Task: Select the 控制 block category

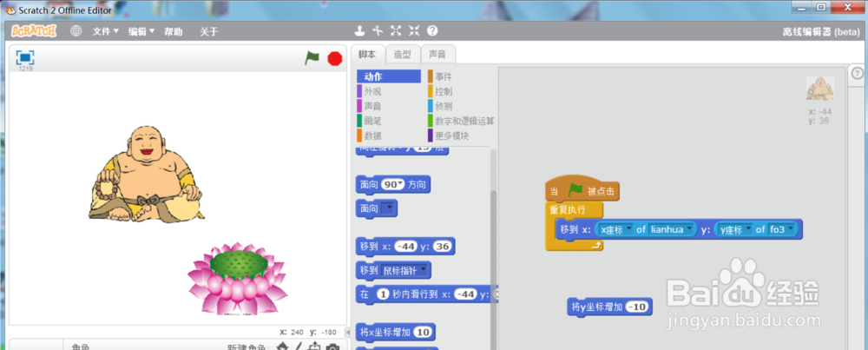Action: coord(444,91)
